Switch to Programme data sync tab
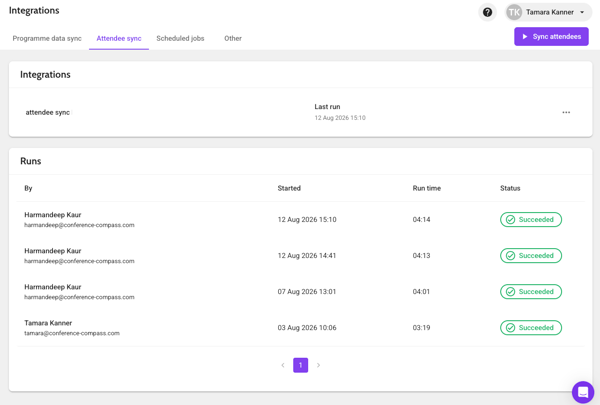This screenshot has height=405, width=600. [x=47, y=38]
